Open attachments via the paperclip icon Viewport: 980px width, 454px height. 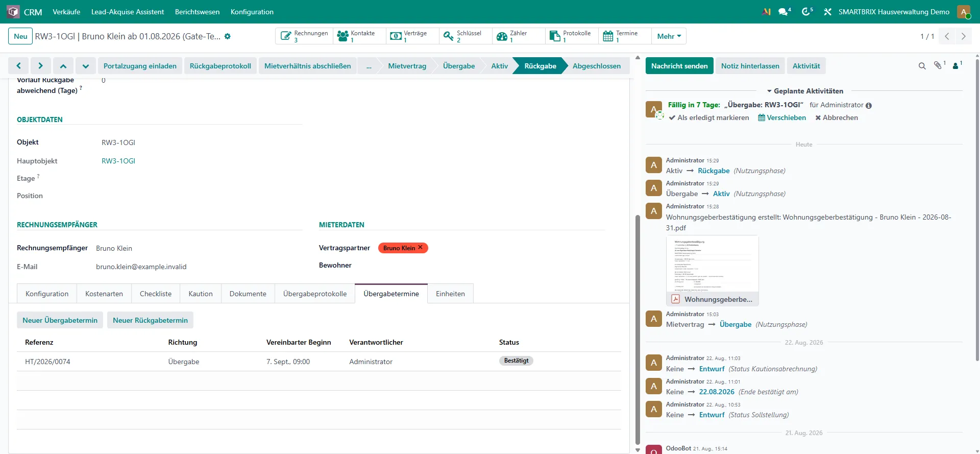(939, 65)
